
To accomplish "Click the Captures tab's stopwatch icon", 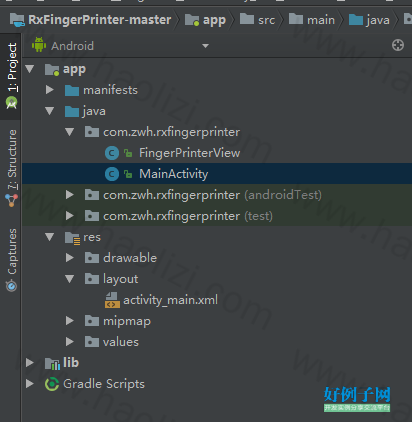I will 11,286.
